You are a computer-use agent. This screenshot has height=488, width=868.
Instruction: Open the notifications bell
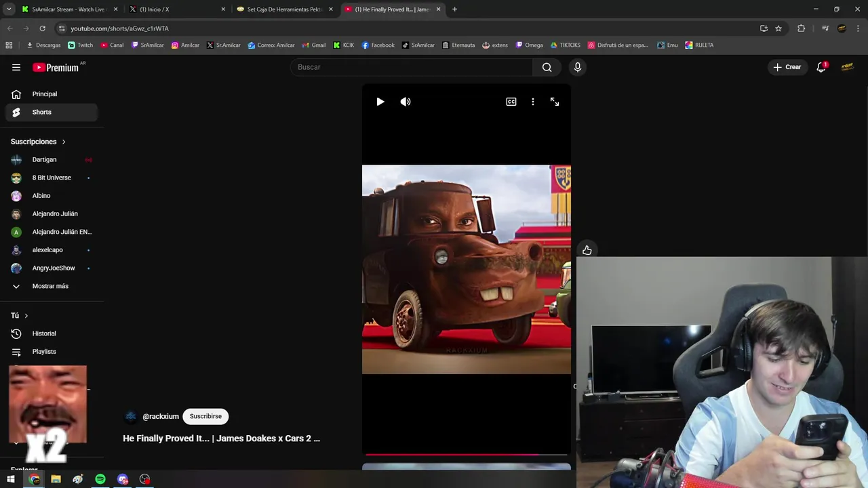coord(821,67)
